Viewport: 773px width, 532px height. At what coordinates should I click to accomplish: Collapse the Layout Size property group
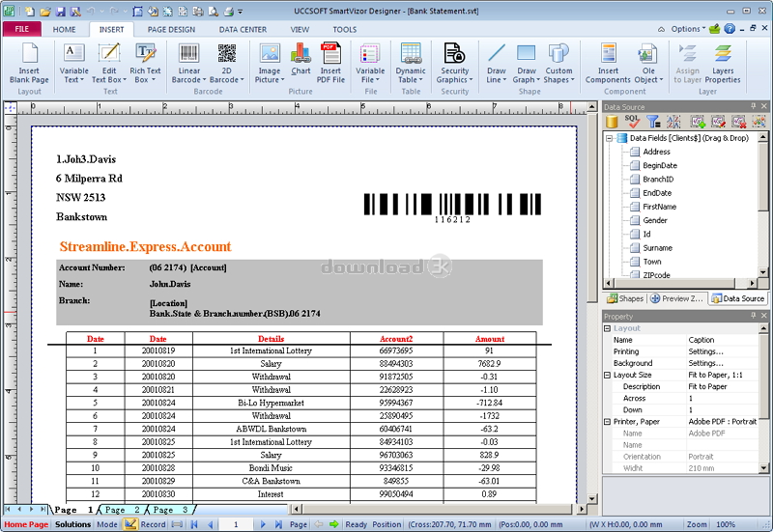coord(607,375)
